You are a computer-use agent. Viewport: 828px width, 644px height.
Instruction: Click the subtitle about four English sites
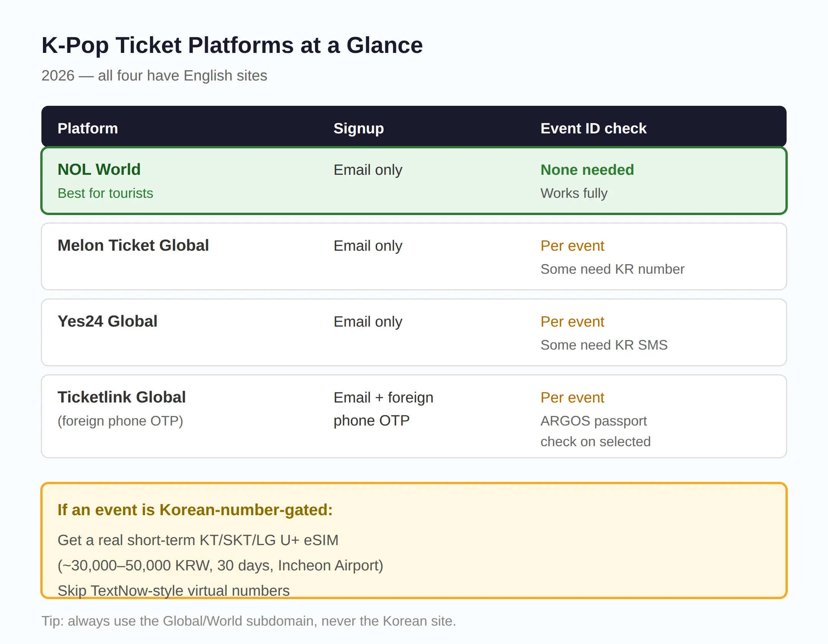(x=154, y=76)
